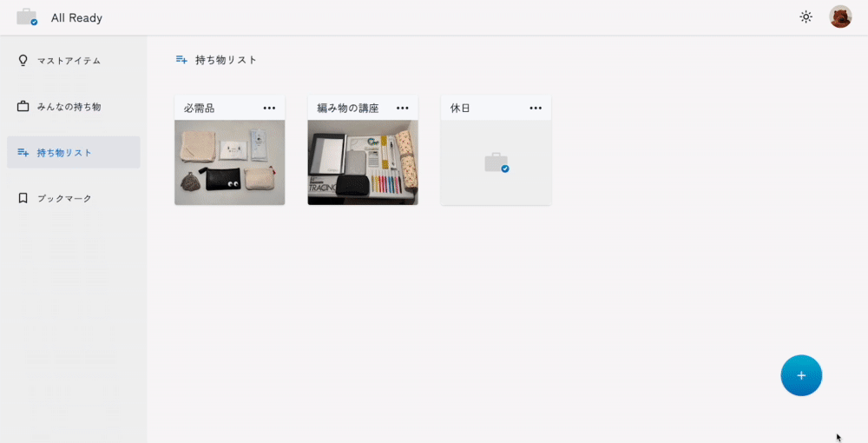Open the 休日 placeholder thumbnail
The width and height of the screenshot is (868, 443).
[x=496, y=162]
